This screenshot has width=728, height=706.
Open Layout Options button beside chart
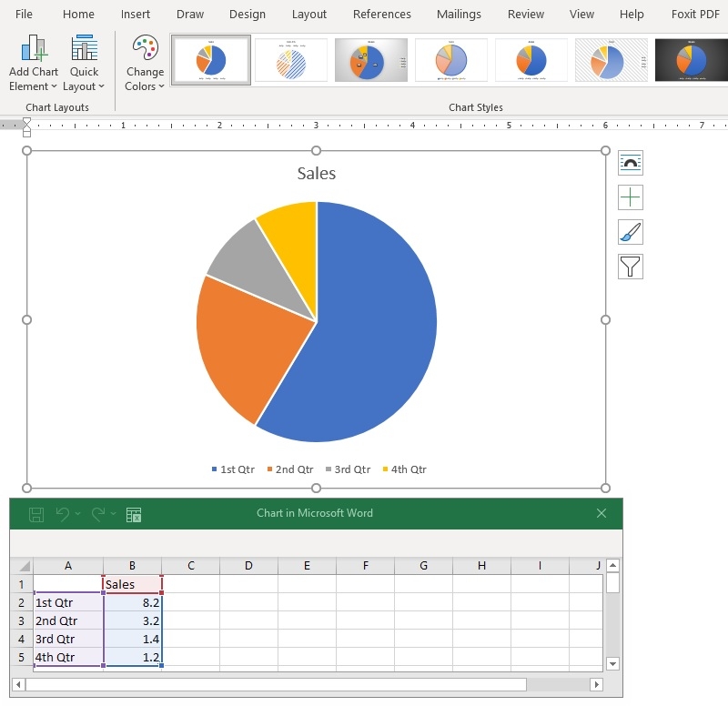coord(630,163)
